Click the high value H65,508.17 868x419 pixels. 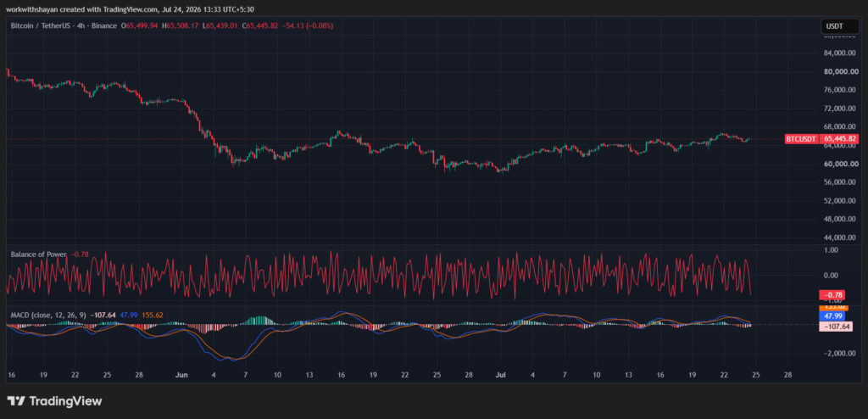click(x=181, y=25)
